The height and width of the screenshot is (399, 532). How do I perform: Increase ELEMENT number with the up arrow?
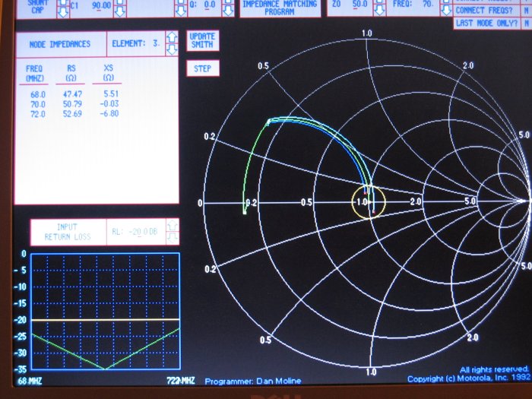pyautogui.click(x=172, y=37)
